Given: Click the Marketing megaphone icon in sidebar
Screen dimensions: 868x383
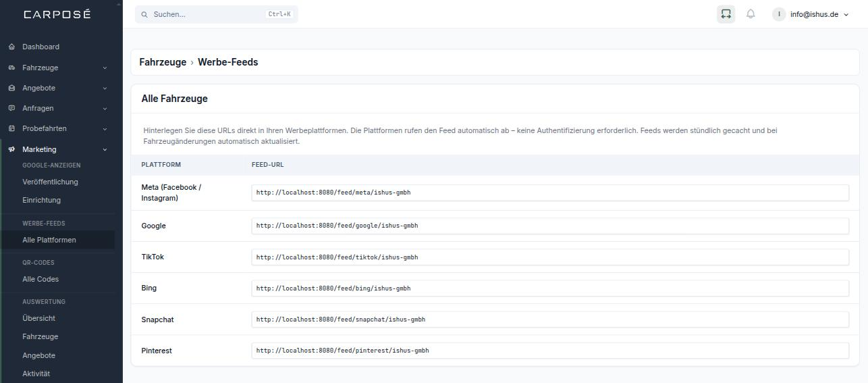Looking at the screenshot, I should coord(11,149).
